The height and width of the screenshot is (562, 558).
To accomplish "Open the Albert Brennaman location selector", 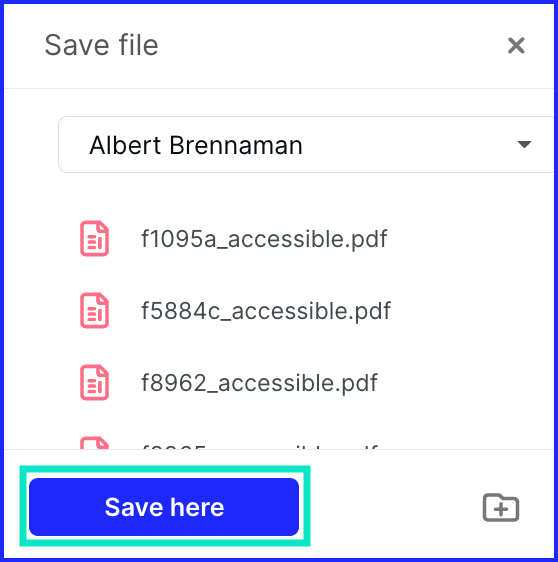I will 306,144.
